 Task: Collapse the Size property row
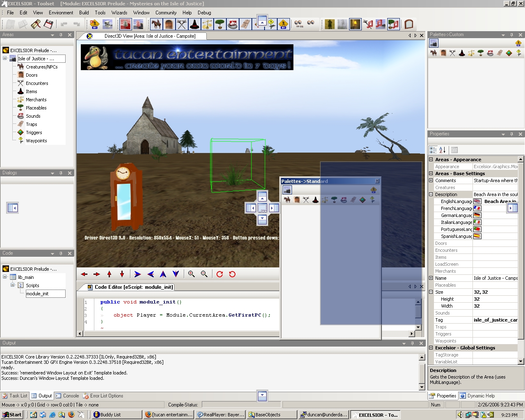click(x=431, y=292)
